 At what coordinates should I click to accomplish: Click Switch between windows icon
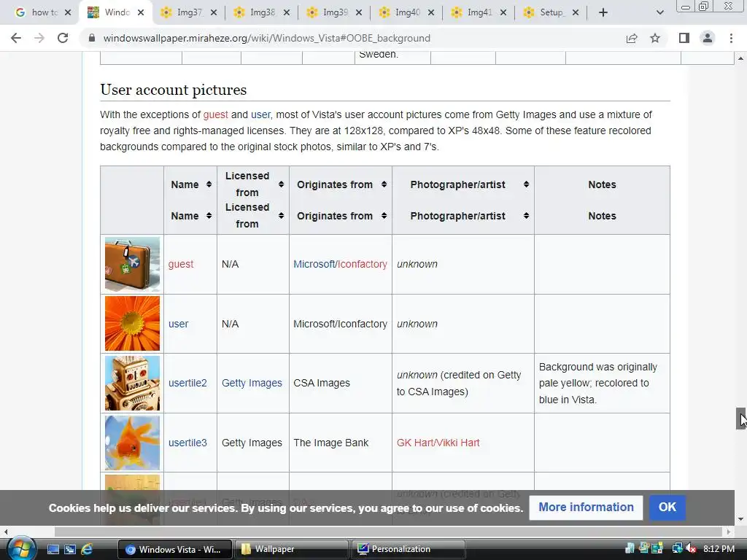(70, 549)
